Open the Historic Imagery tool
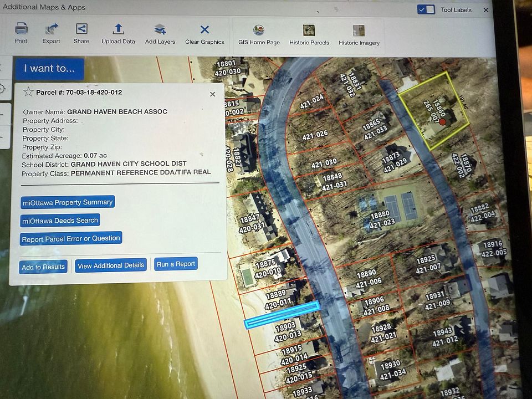Image resolution: width=532 pixels, height=399 pixels. pyautogui.click(x=359, y=31)
